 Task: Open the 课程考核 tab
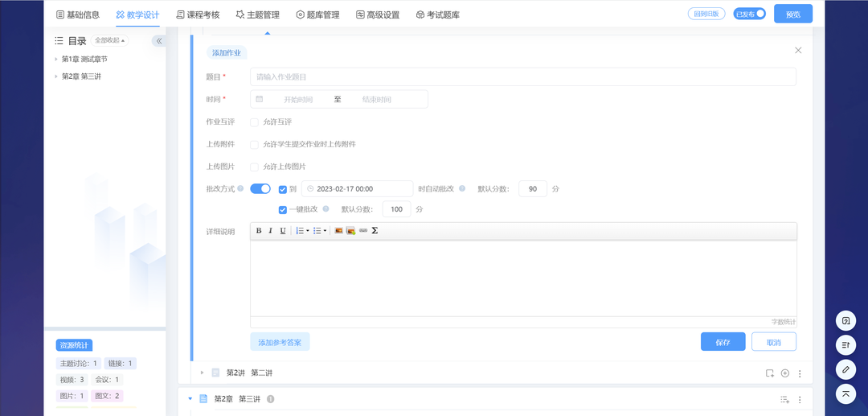point(198,15)
